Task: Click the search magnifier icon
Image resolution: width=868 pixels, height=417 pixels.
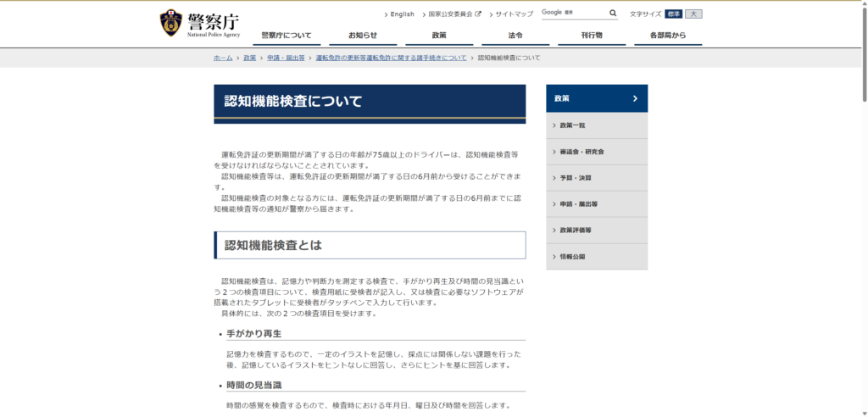Action: coord(613,14)
